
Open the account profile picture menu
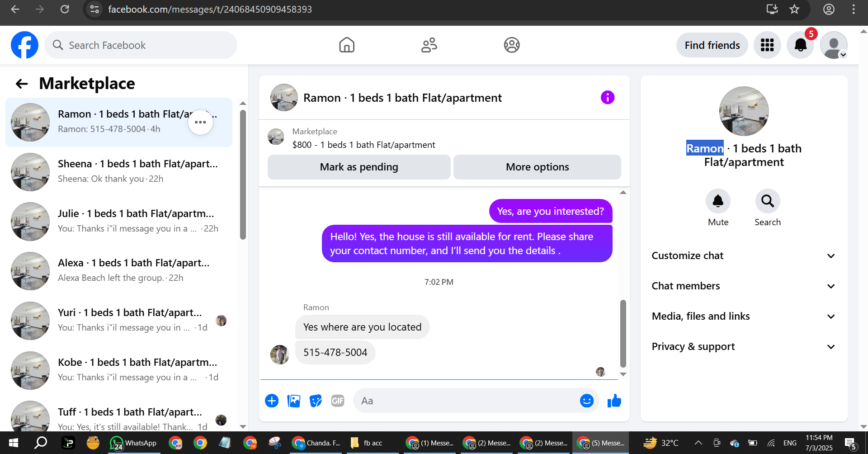(x=834, y=45)
